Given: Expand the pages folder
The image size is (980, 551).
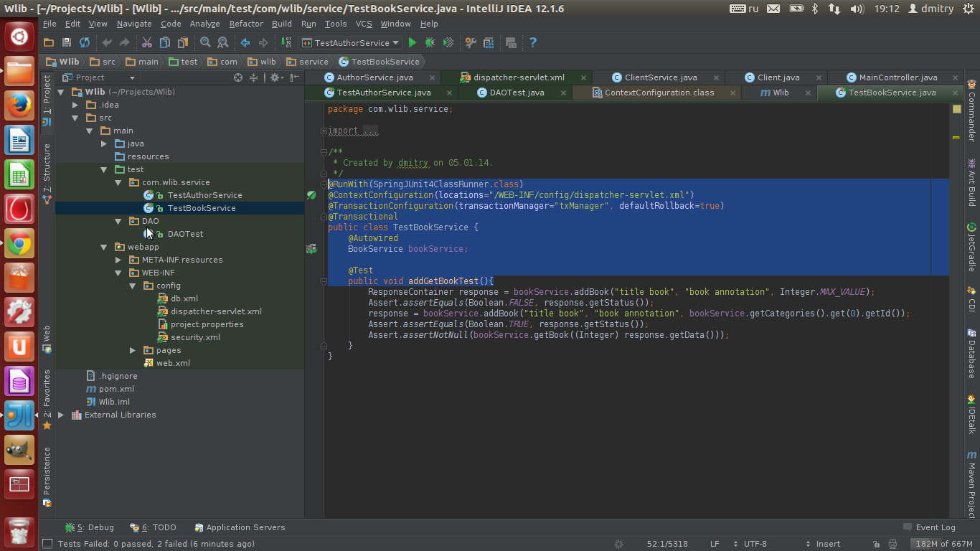Looking at the screenshot, I should [x=133, y=350].
